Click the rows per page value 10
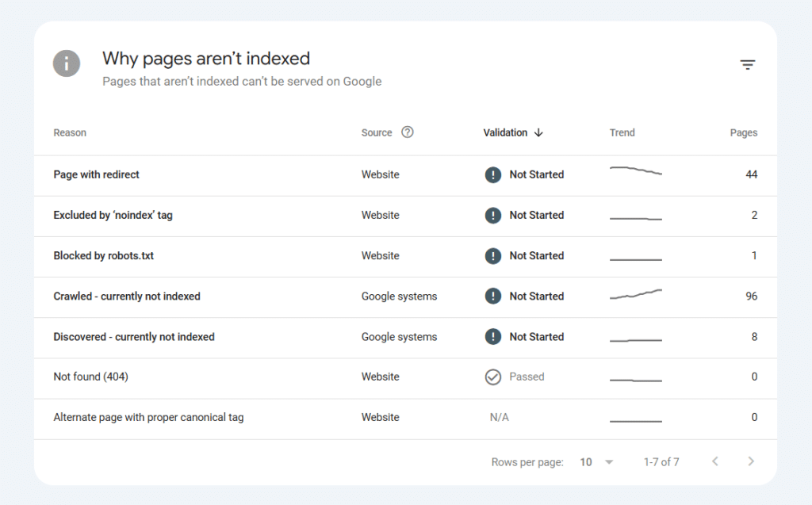 tap(586, 462)
